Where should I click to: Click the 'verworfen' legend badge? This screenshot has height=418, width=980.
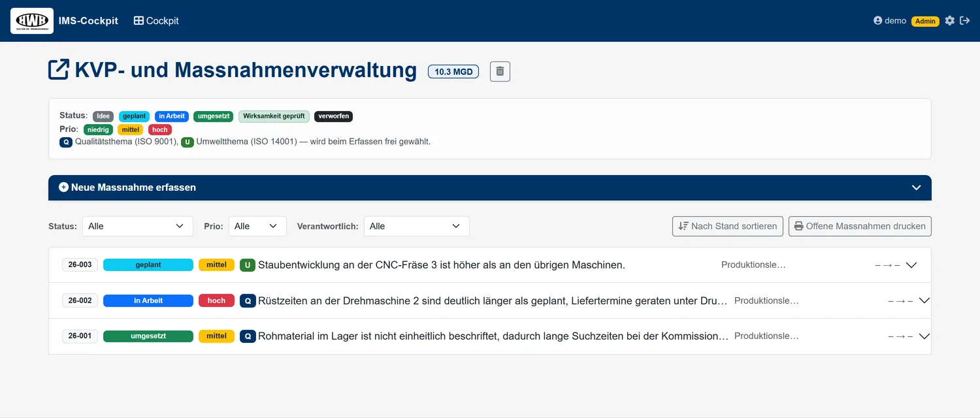pos(333,116)
